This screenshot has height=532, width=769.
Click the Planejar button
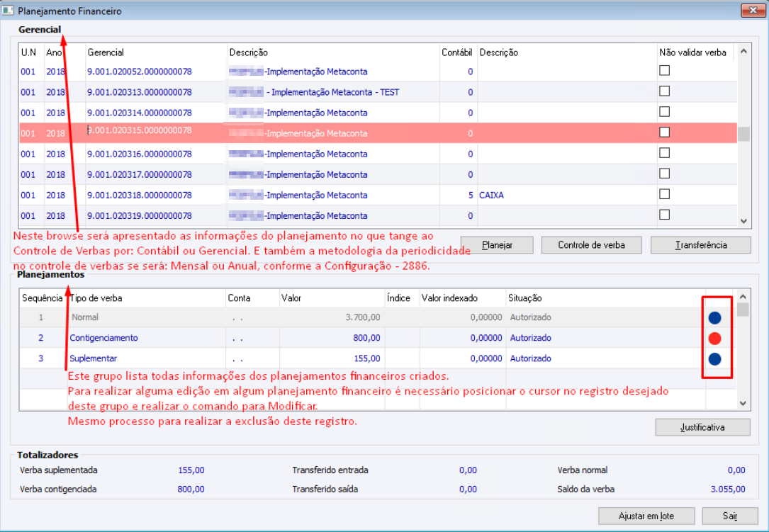pyautogui.click(x=497, y=244)
